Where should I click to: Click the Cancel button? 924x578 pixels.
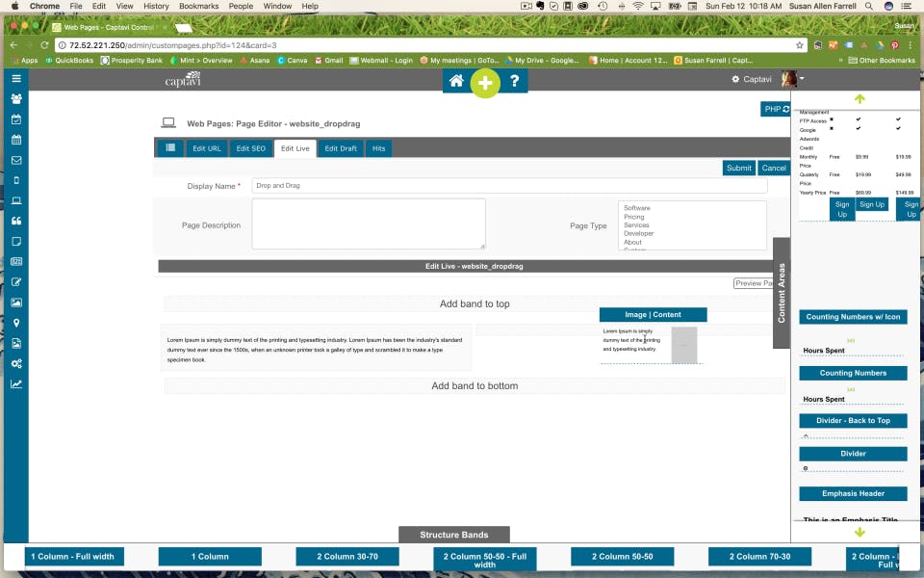tap(774, 168)
